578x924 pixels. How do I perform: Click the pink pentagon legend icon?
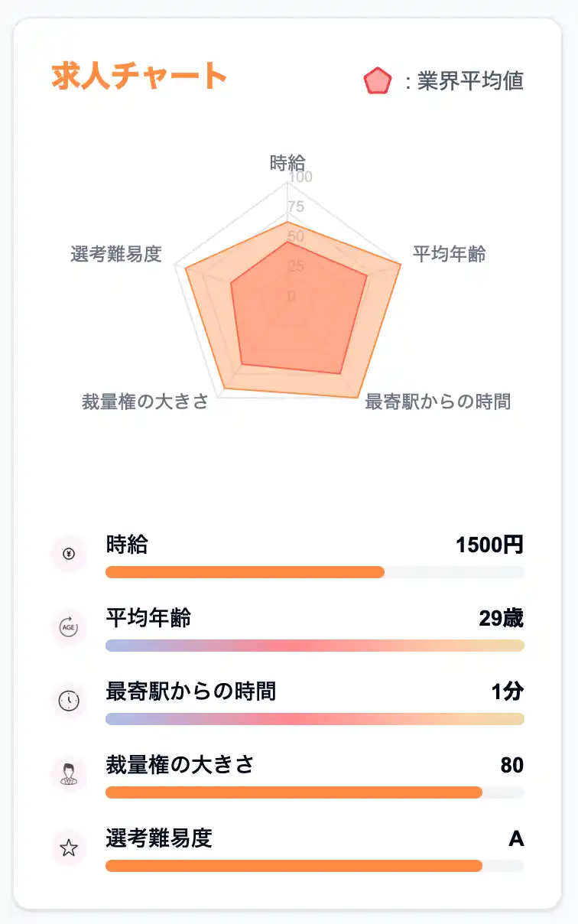tap(378, 81)
